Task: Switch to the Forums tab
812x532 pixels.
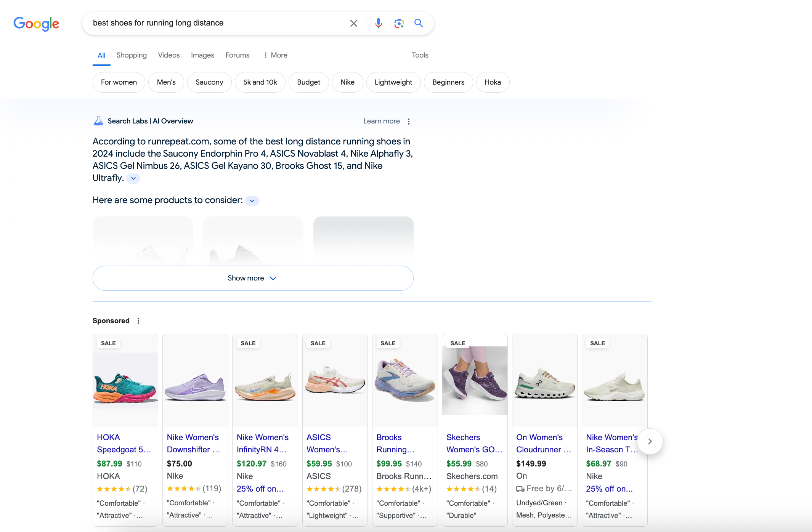Action: click(x=238, y=55)
